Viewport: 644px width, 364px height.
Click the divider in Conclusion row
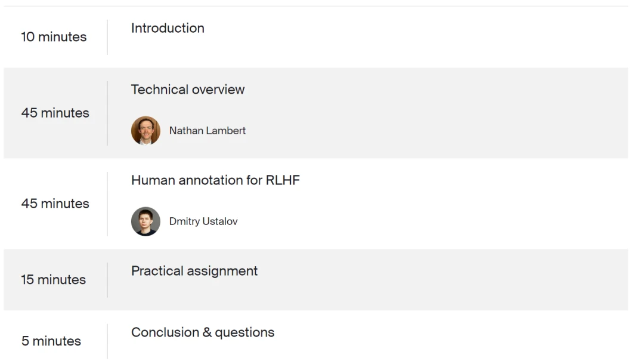(x=107, y=341)
